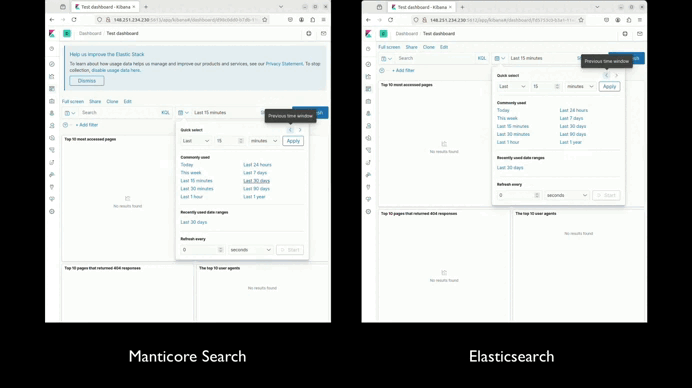Click Share in Elasticsearch dashboard menu
Image resolution: width=692 pixels, height=388 pixels.
tap(411, 47)
